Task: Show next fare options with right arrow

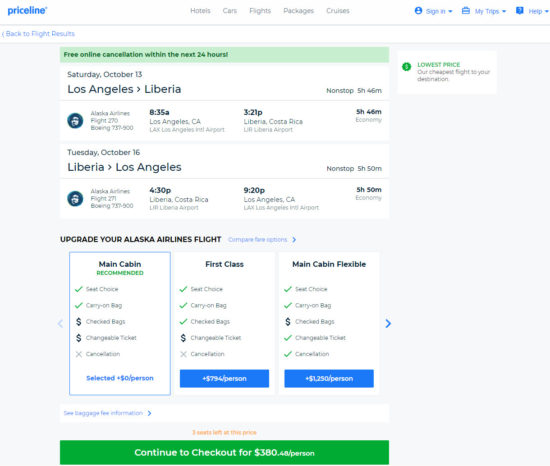Action: pos(388,323)
